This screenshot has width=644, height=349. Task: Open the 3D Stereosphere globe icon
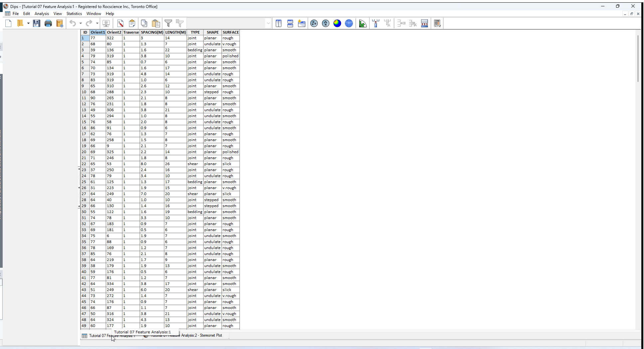pos(349,23)
